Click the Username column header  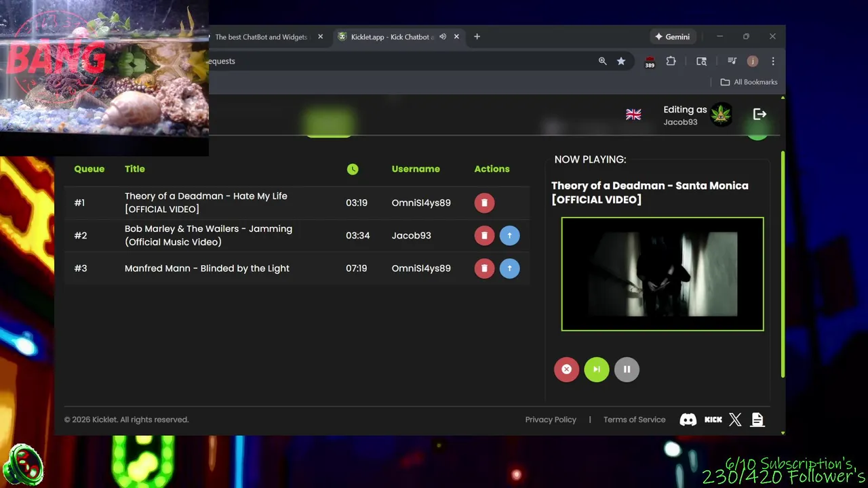point(416,169)
